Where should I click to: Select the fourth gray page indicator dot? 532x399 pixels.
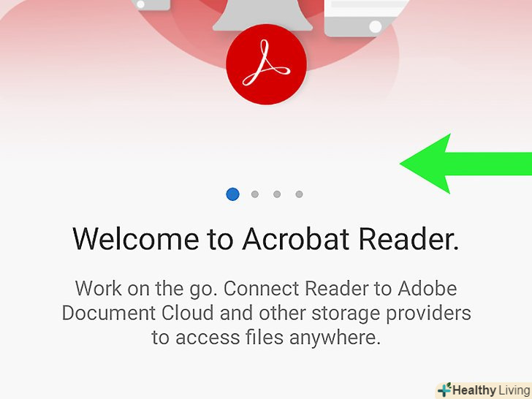pos(299,194)
